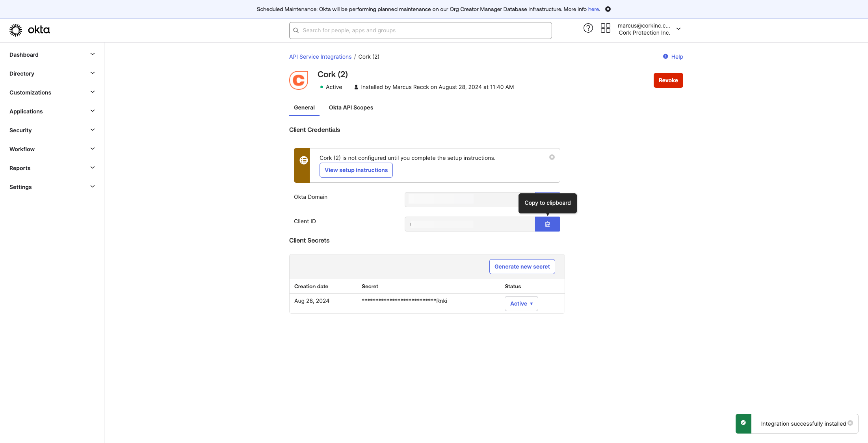Dismiss the scheduled maintenance banner
This screenshot has height=443, width=868.
coord(608,9)
